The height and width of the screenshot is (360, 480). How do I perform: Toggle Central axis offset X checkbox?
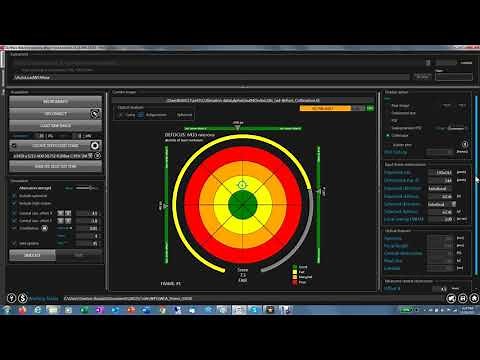14,213
